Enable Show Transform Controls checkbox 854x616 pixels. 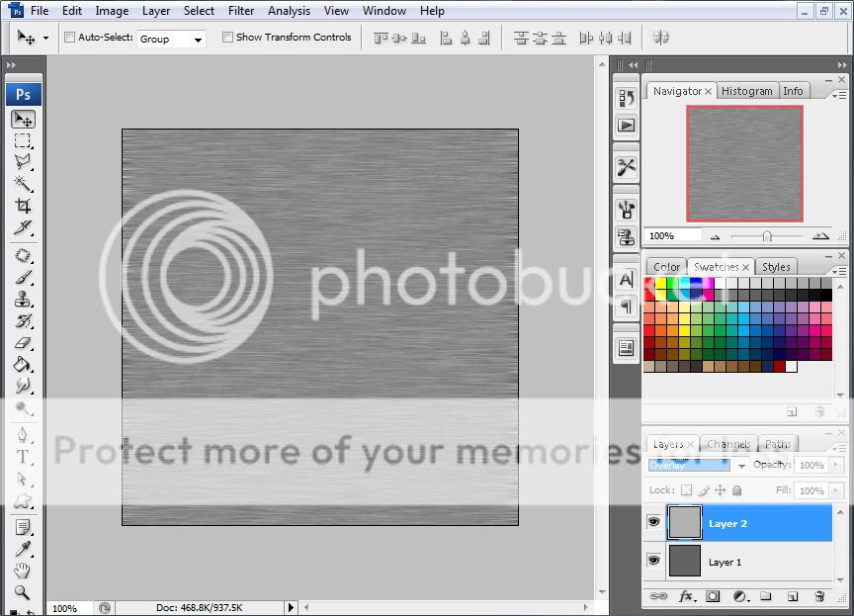227,37
